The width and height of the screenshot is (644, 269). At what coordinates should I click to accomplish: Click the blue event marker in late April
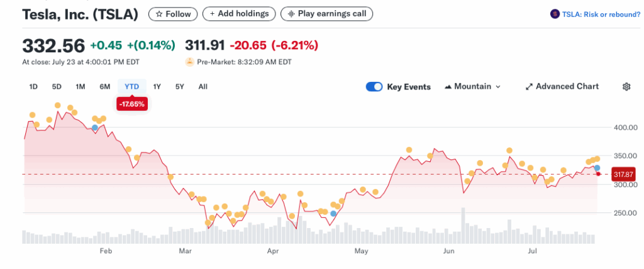[x=333, y=214]
